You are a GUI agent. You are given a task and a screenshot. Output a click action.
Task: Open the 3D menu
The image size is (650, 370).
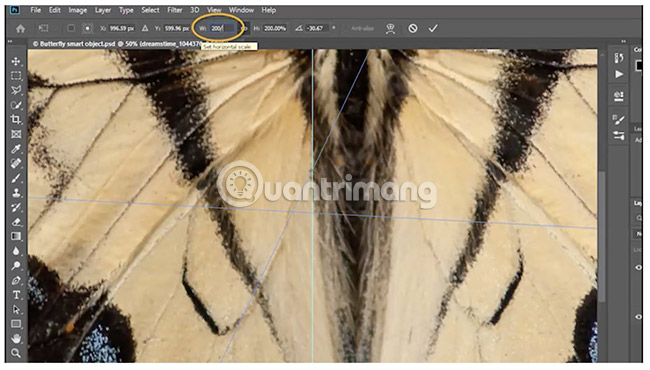(195, 10)
